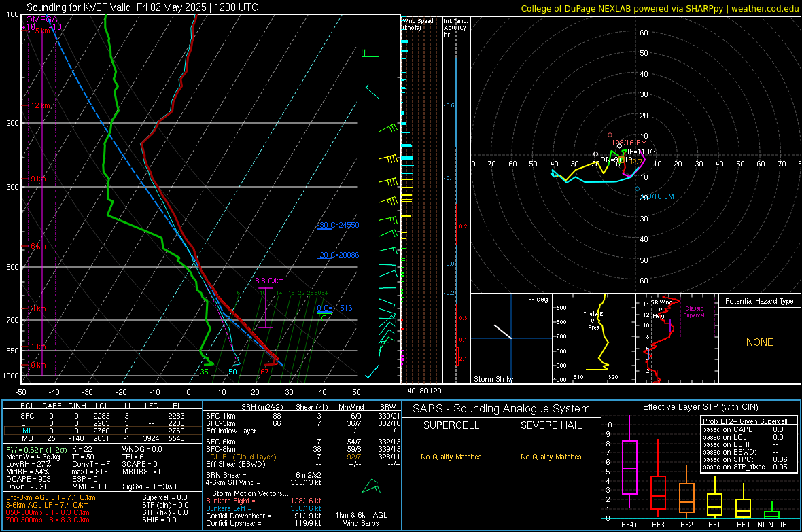Click the weather.cod.edu credit text
Viewport: 802px width, 532px height.
[765, 8]
